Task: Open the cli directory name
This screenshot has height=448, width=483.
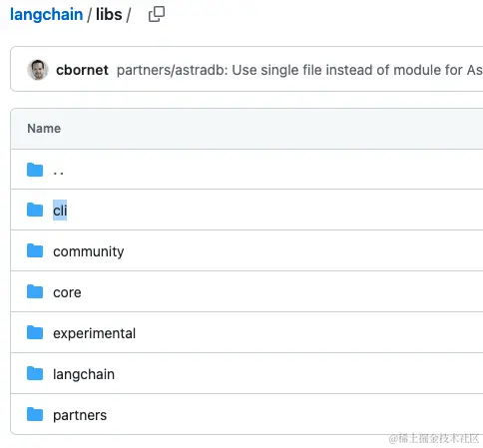Action: [x=60, y=211]
